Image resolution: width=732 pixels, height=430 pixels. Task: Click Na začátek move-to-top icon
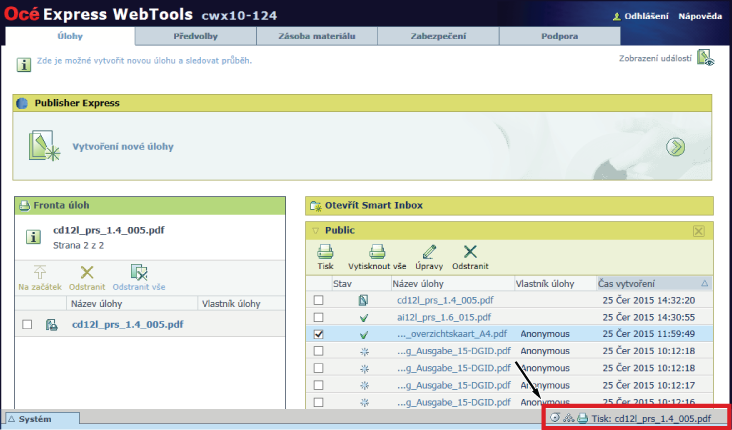pyautogui.click(x=40, y=272)
